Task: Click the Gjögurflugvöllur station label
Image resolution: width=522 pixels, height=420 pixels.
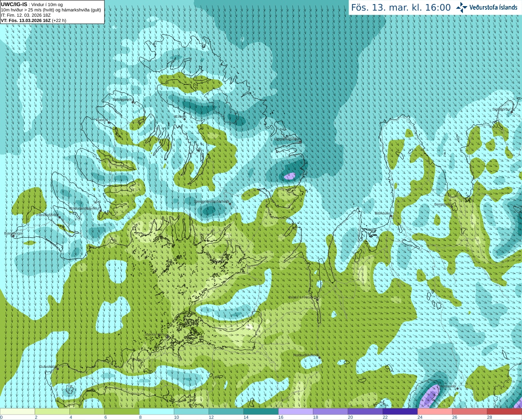Action: click(288, 139)
